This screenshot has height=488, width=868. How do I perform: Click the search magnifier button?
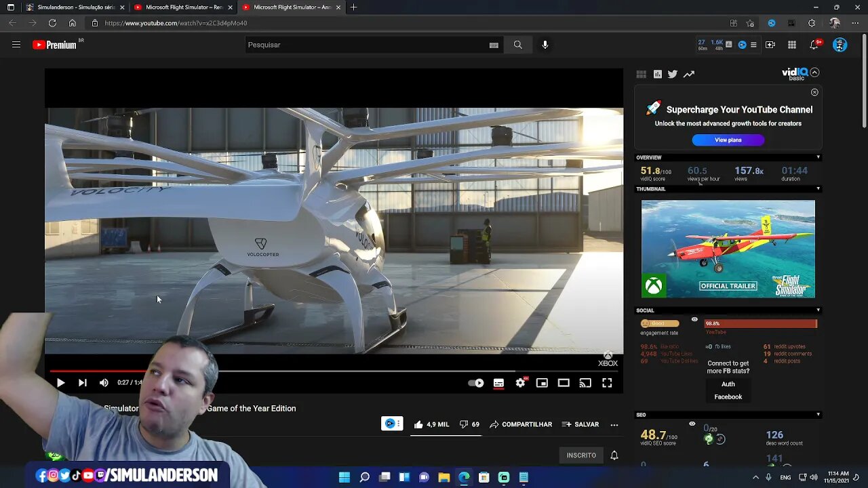point(518,45)
